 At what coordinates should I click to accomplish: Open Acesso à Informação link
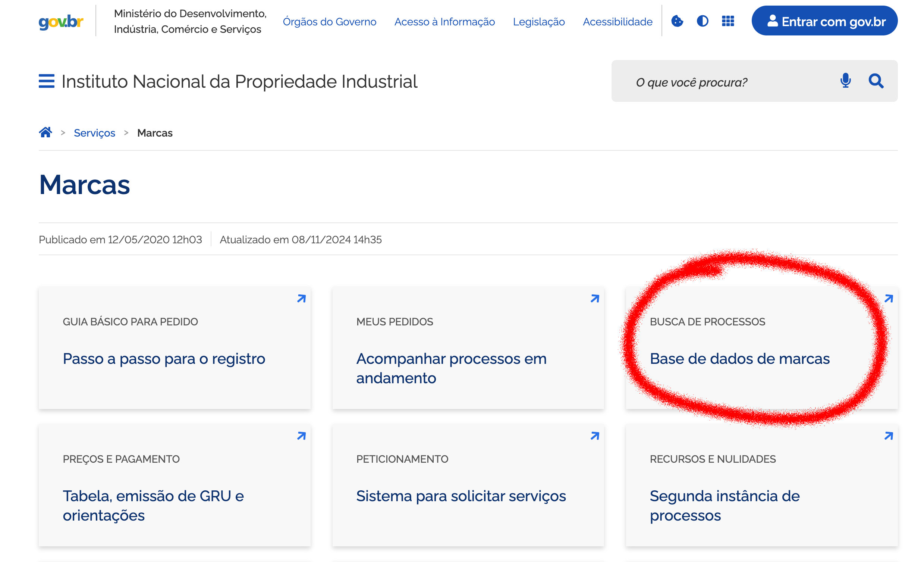click(x=445, y=22)
